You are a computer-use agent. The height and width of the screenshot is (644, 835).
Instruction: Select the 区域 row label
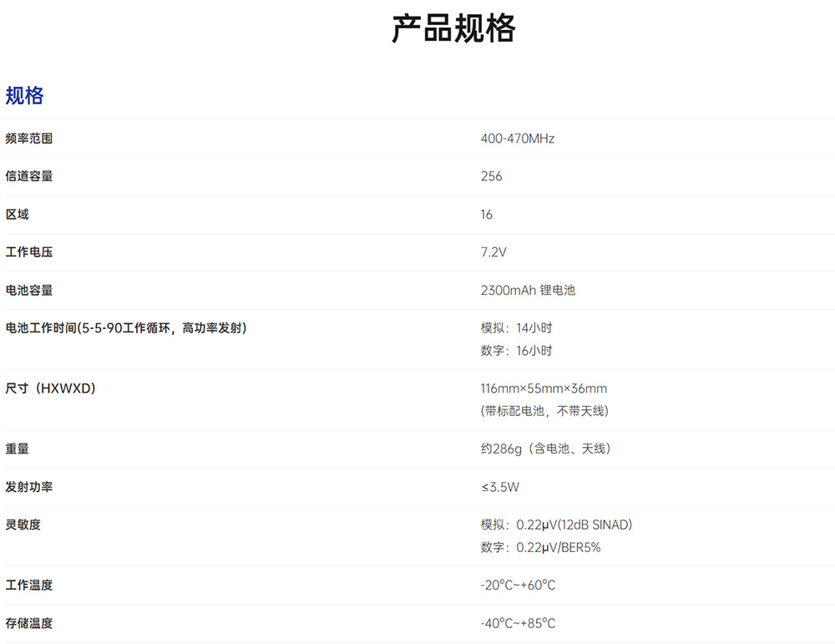(x=17, y=215)
